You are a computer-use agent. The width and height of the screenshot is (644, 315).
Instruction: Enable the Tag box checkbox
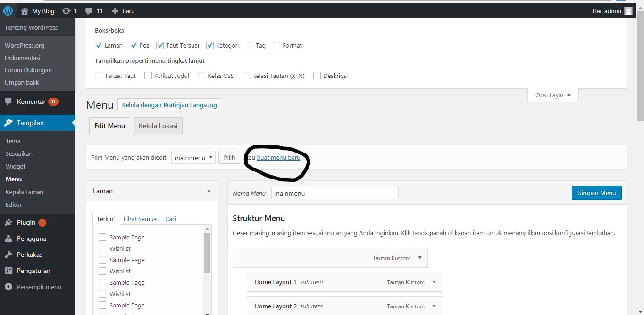click(250, 45)
